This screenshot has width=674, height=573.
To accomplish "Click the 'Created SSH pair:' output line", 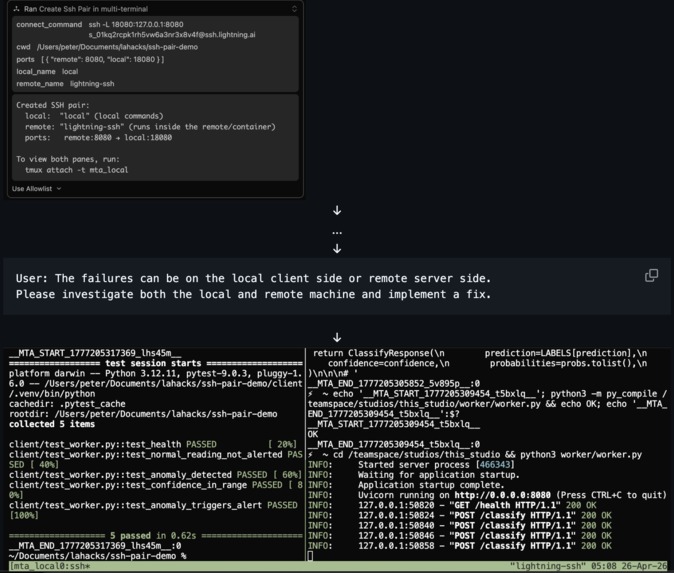I will [53, 105].
